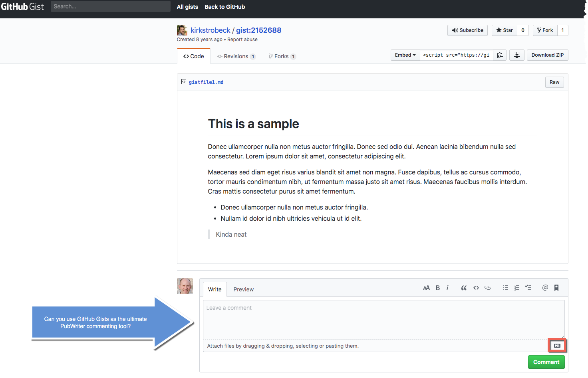Add a task list

point(528,288)
